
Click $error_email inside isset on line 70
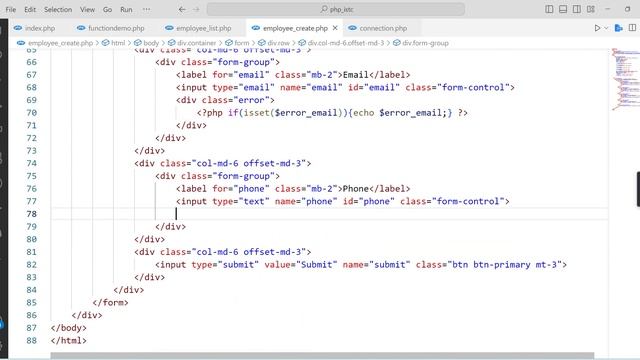coord(306,113)
